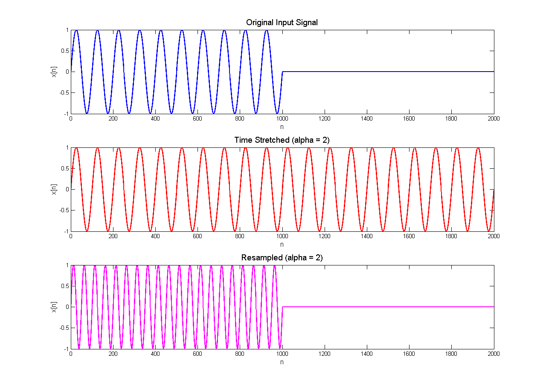Select the 'Resampled (alpha = 2)' title

282,257
